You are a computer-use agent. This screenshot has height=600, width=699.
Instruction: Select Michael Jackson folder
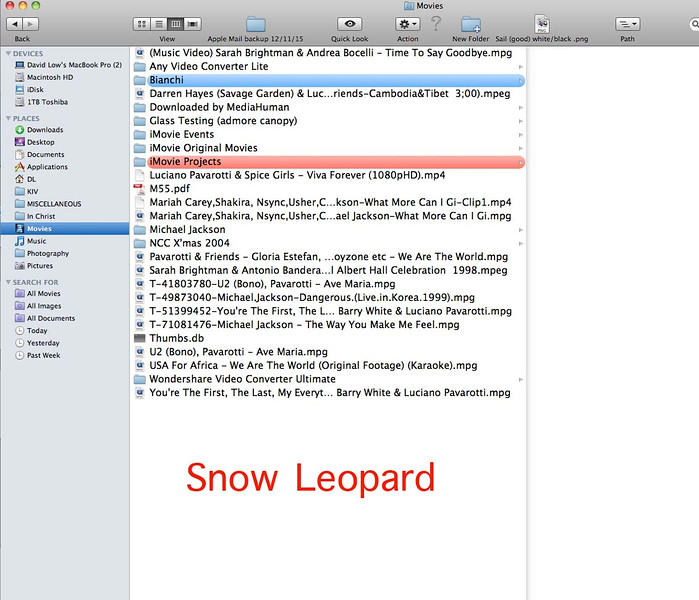329,230
